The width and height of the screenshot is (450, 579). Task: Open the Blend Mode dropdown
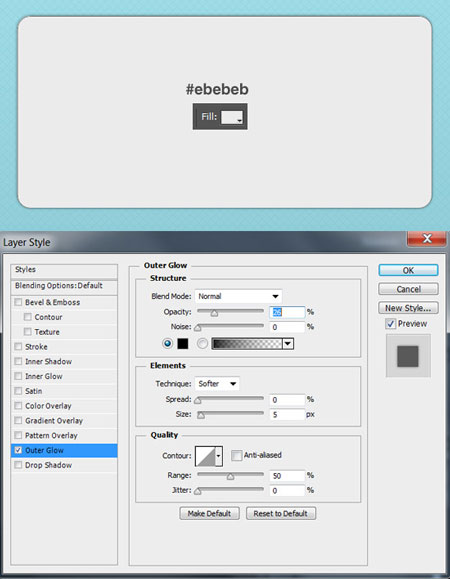(238, 296)
